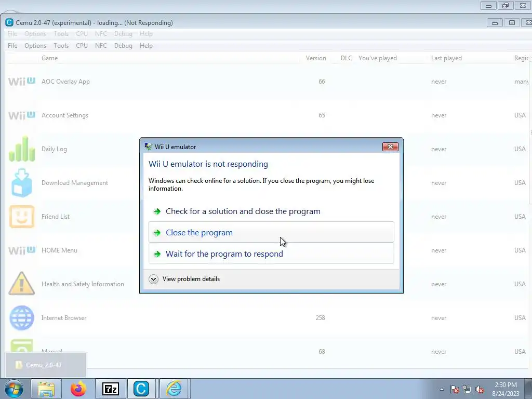The image size is (532, 399).
Task: Open network tray icon
Action: tap(467, 389)
